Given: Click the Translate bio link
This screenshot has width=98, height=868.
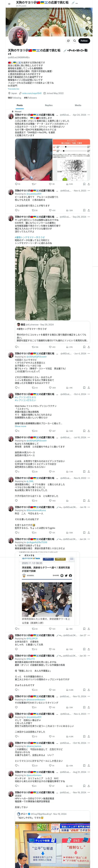Looking at the screenshot, I should pos(14,89).
